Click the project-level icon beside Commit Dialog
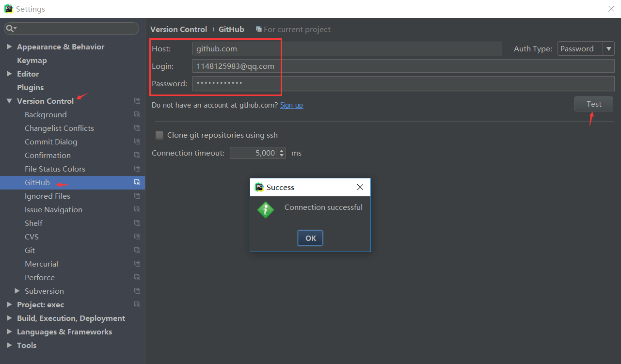This screenshot has height=364, width=621. [x=137, y=142]
